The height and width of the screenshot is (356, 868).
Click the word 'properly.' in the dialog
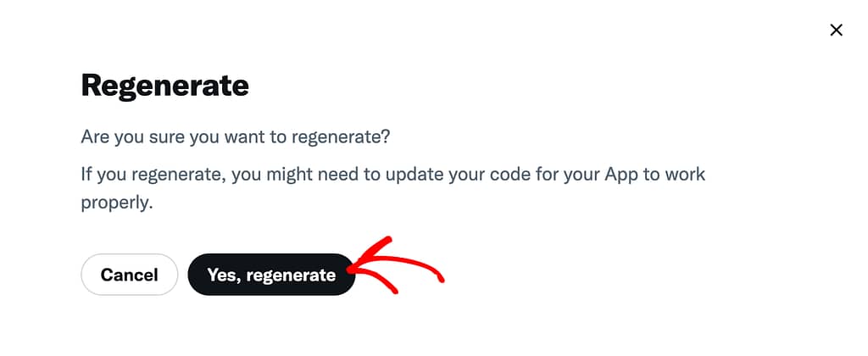point(116,203)
